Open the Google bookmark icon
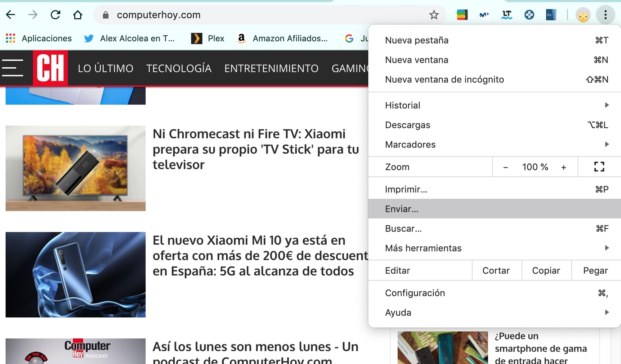This screenshot has height=364, width=621. pyautogui.click(x=349, y=38)
